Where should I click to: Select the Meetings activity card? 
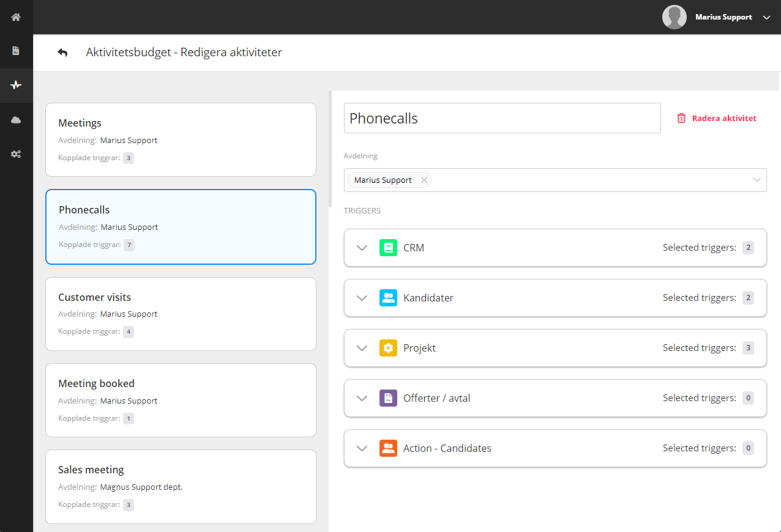(181, 139)
